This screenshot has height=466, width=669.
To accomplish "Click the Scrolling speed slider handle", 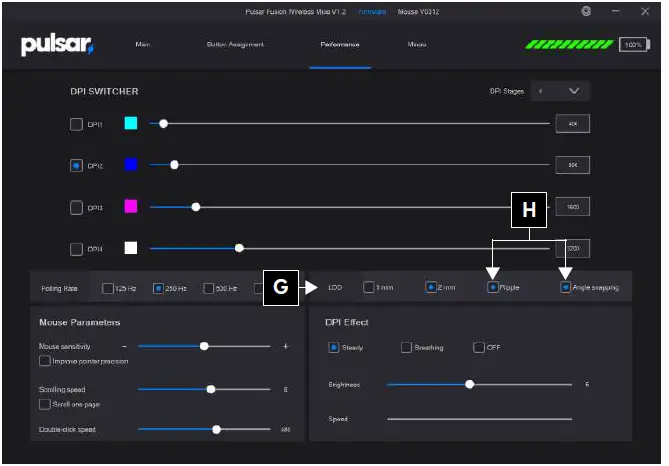I will pyautogui.click(x=211, y=389).
